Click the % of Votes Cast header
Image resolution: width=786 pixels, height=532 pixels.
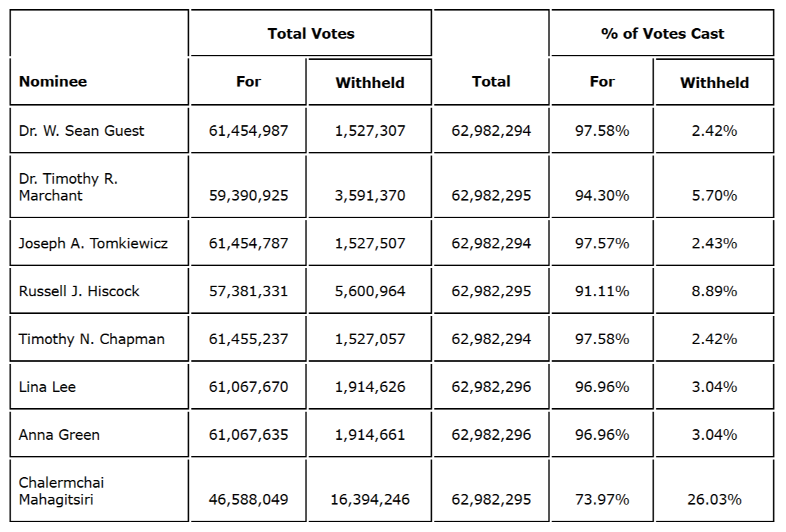pos(662,33)
